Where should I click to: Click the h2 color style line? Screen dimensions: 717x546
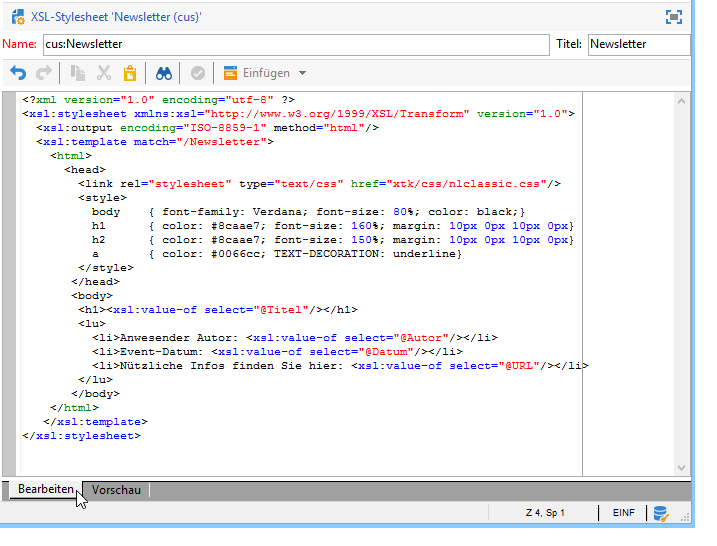tap(332, 240)
